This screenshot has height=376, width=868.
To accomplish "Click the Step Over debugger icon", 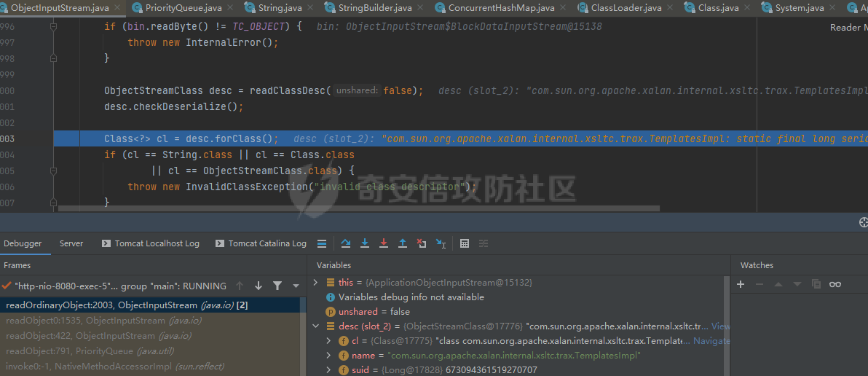I will tap(346, 243).
